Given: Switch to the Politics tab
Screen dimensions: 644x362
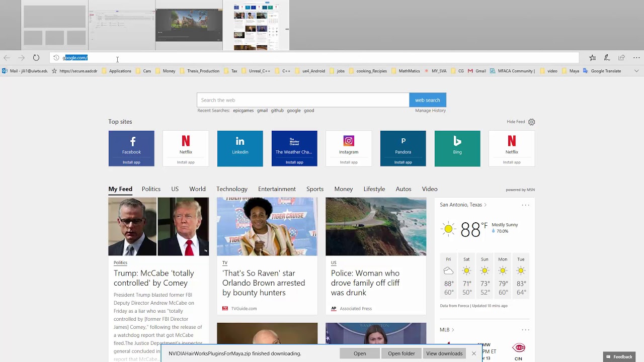Looking at the screenshot, I should [x=151, y=189].
